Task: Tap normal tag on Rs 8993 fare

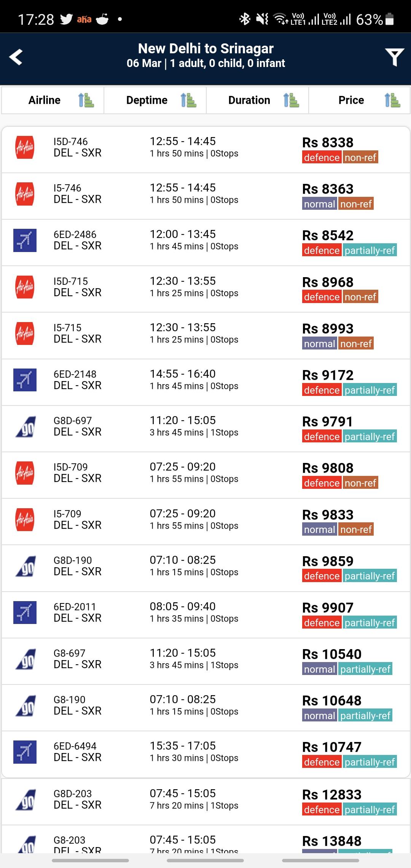Action: tap(320, 344)
